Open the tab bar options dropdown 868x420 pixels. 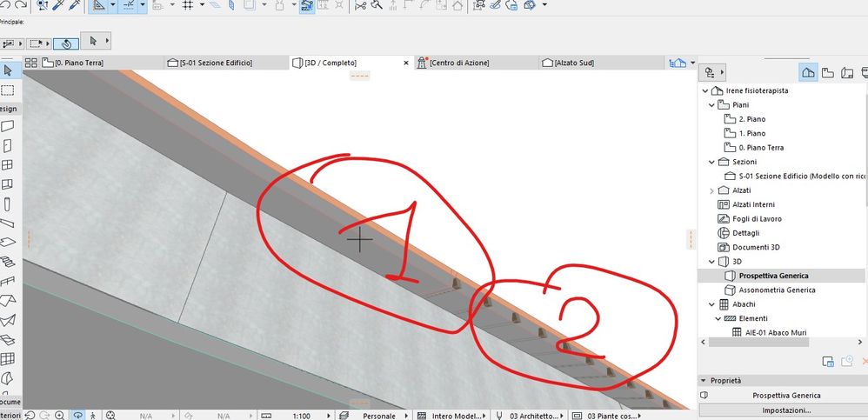pyautogui.click(x=693, y=63)
